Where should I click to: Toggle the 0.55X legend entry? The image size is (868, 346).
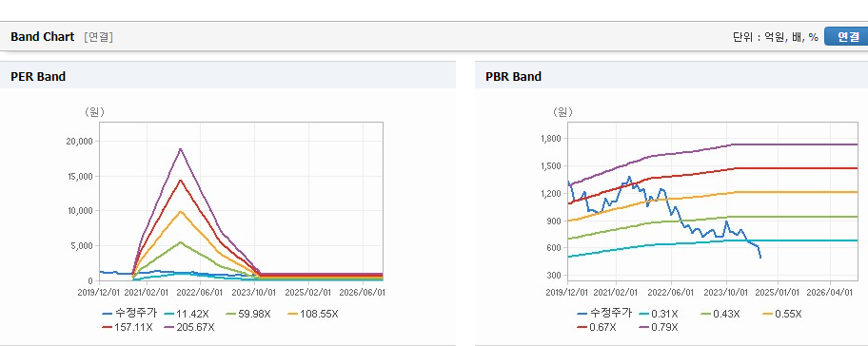782,314
